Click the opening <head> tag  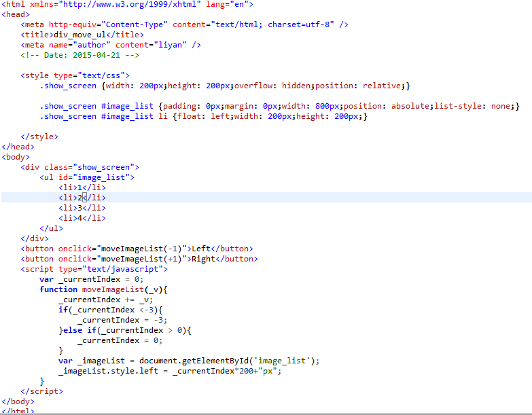click(x=16, y=14)
